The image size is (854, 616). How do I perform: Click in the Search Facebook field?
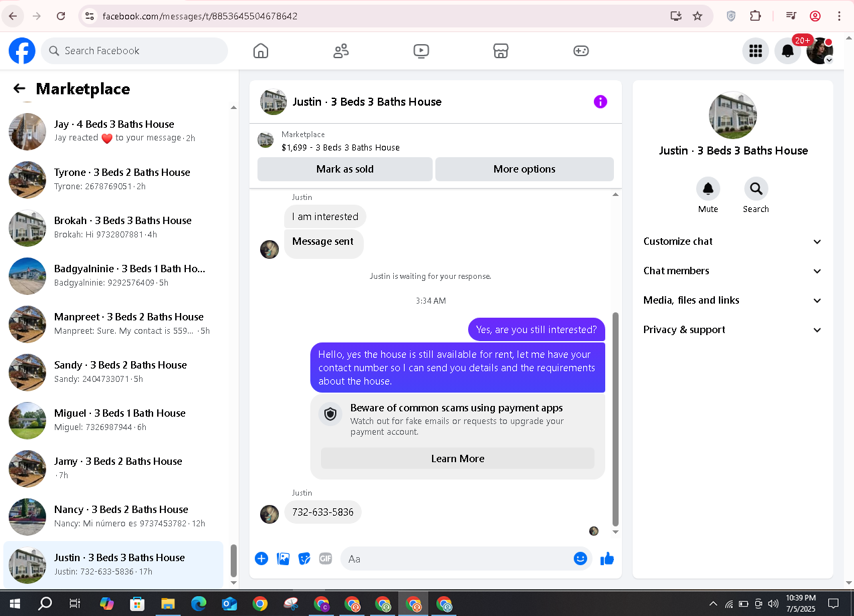click(134, 51)
